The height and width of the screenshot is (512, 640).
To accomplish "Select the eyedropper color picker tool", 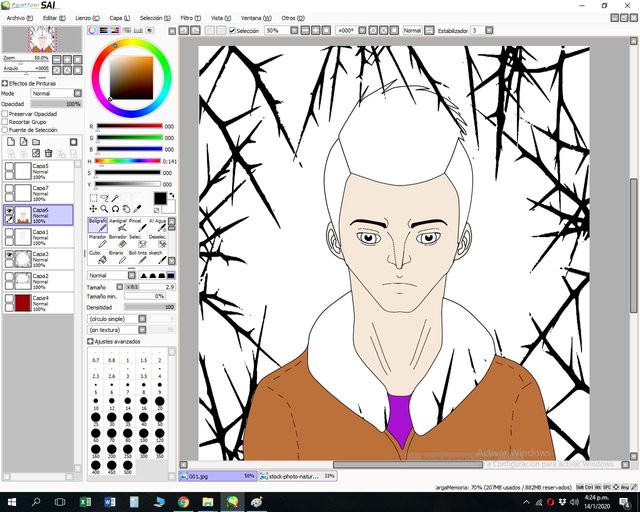I will click(x=138, y=209).
